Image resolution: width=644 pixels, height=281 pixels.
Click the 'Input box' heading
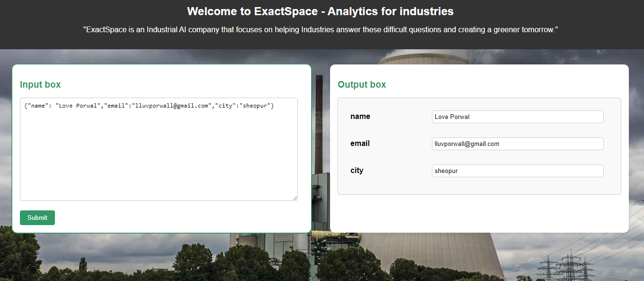click(x=40, y=84)
